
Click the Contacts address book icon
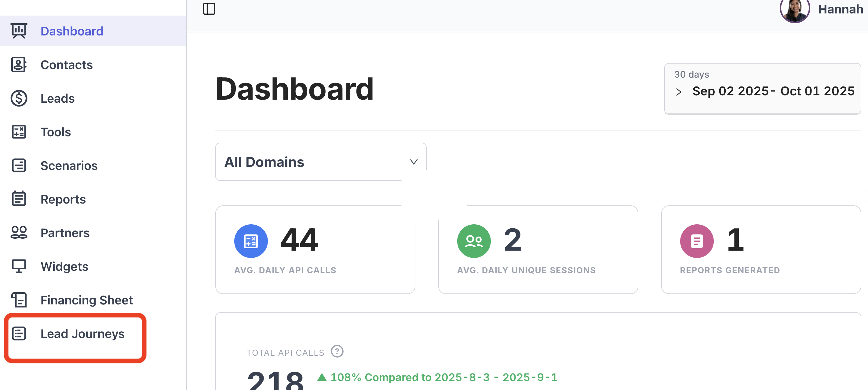[19, 64]
